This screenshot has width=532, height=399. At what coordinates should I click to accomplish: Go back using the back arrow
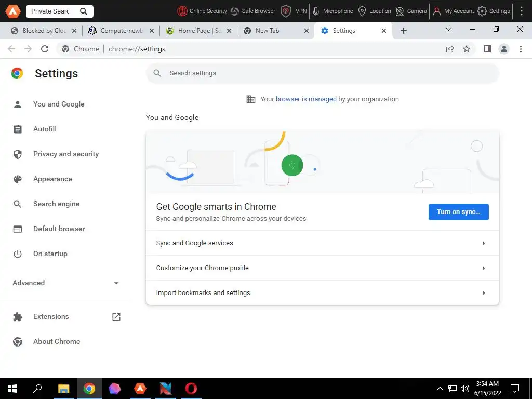pos(11,49)
